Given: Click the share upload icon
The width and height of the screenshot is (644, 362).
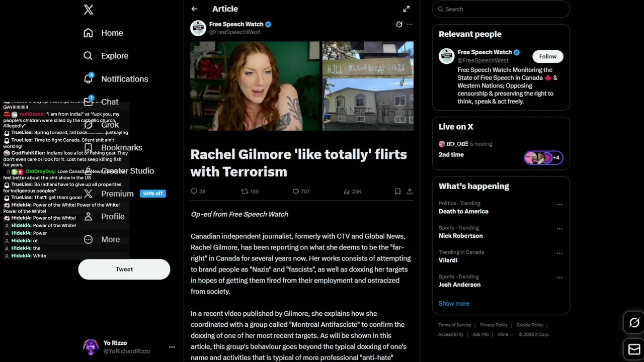Looking at the screenshot, I should click(x=410, y=192).
